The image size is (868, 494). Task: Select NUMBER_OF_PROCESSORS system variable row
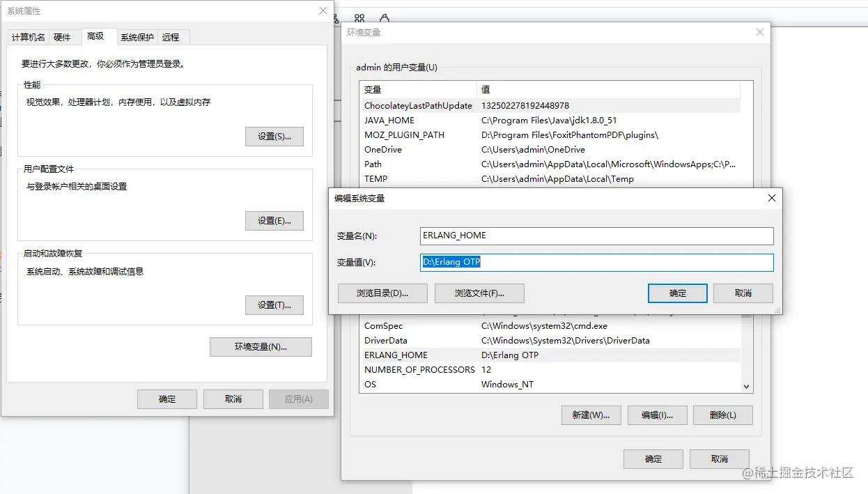(550, 370)
